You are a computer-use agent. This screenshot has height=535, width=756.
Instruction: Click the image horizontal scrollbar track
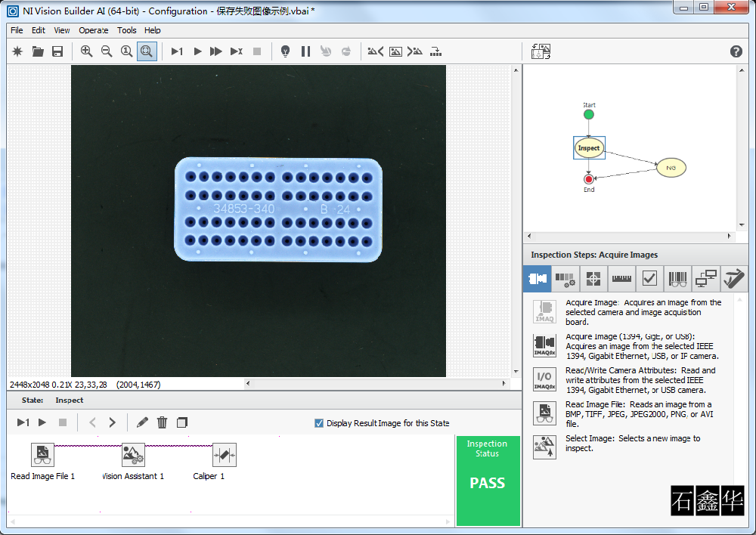[375, 384]
